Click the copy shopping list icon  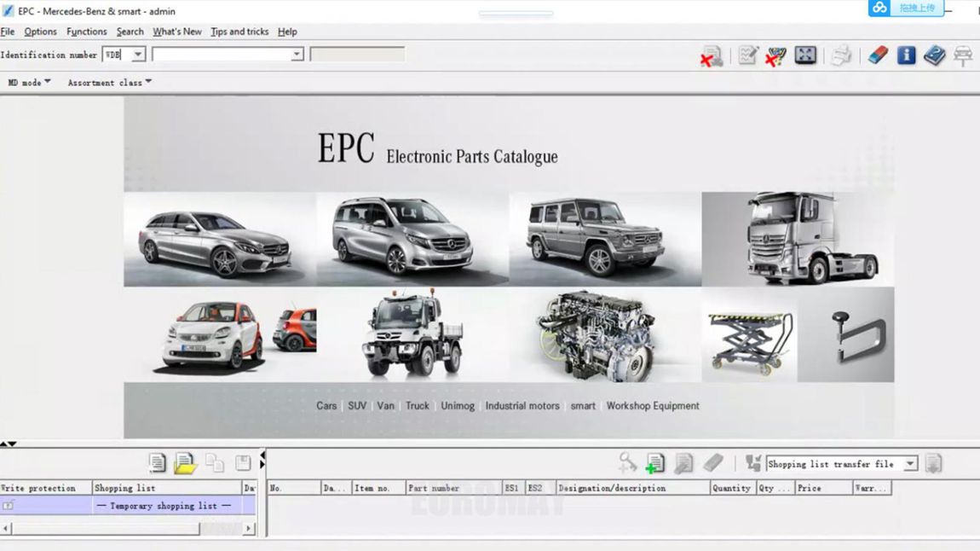coord(215,463)
